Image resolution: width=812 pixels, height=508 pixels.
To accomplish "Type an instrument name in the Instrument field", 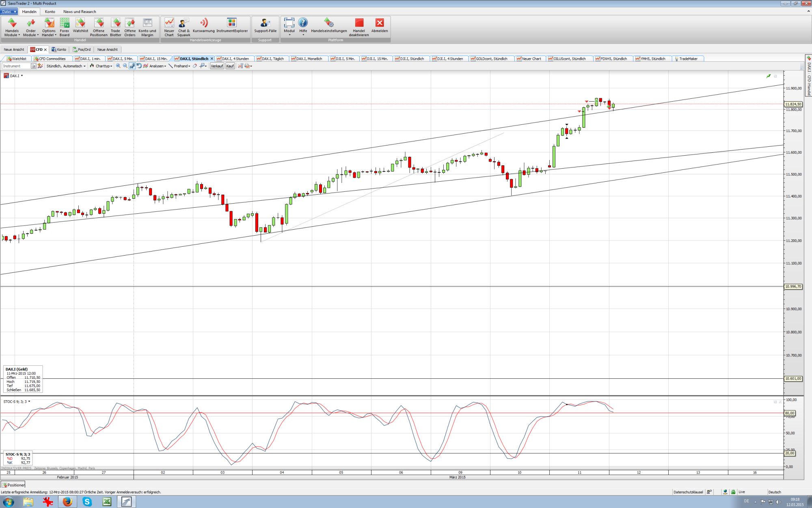I will click(16, 66).
